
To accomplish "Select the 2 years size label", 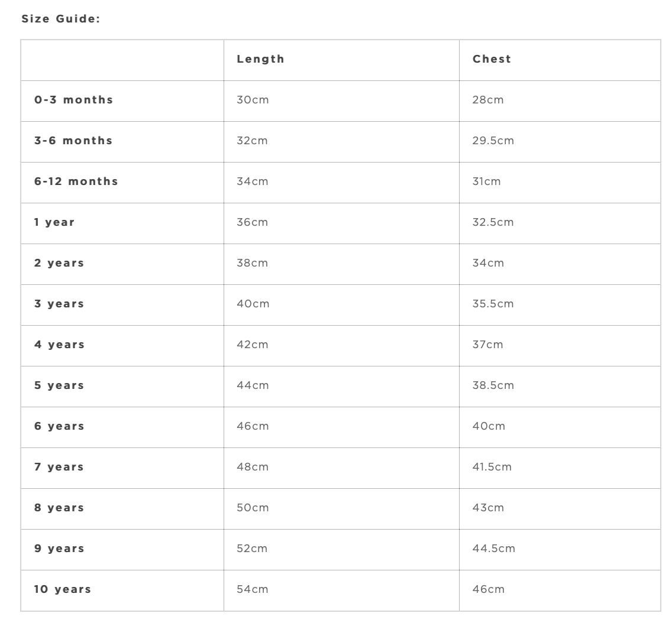I will [59, 263].
